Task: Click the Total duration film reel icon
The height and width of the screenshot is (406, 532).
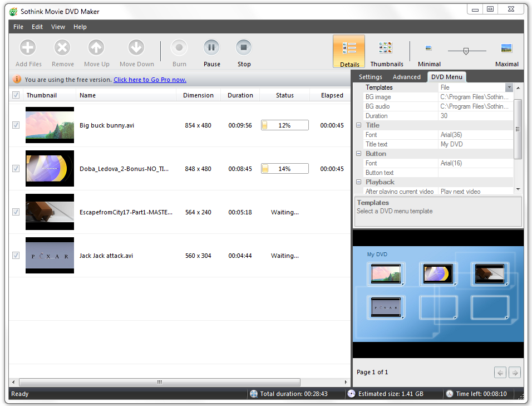Action: pos(254,394)
